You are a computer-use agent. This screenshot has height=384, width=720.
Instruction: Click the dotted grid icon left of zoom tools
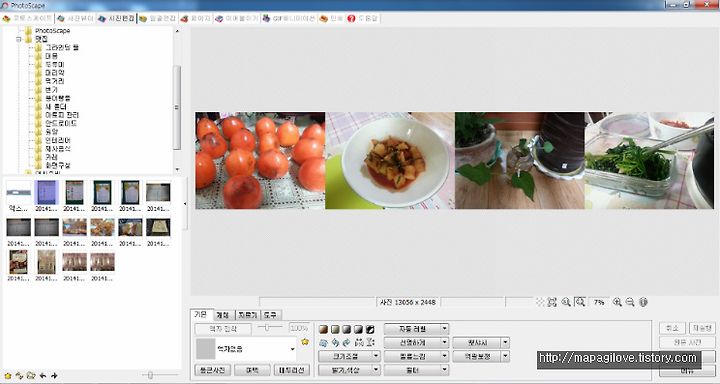click(540, 302)
